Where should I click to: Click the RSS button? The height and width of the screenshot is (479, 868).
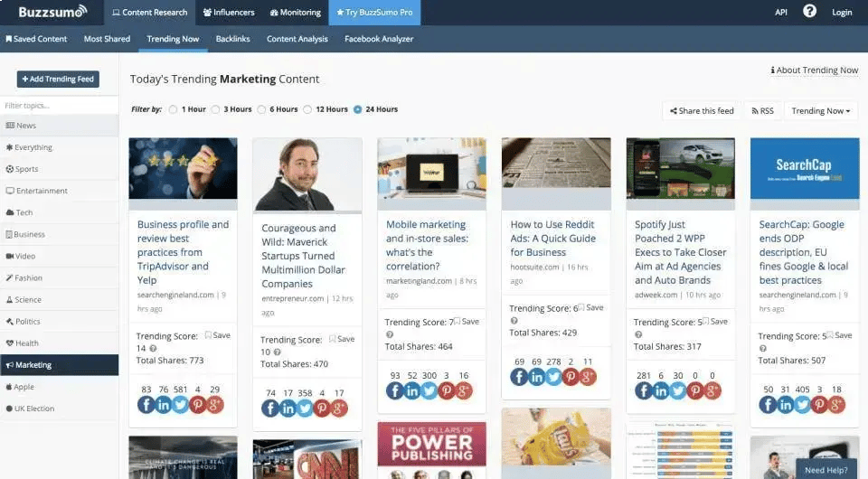tap(762, 110)
